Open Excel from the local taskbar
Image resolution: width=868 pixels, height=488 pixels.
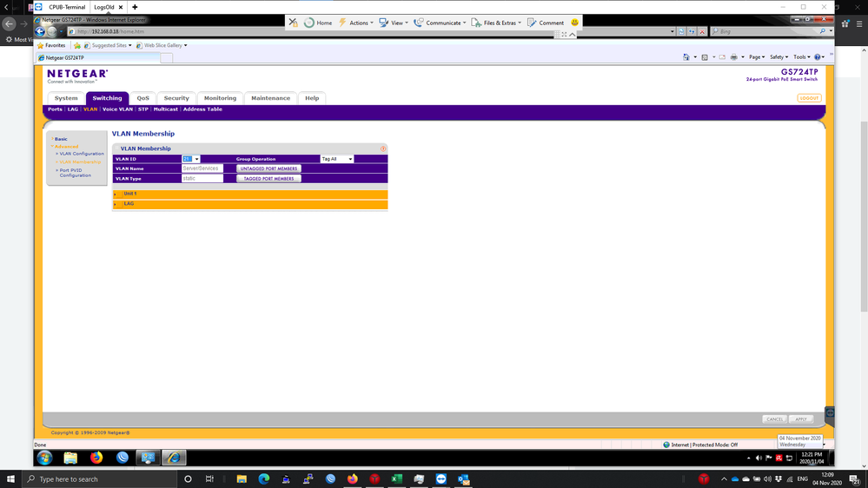coord(396,478)
